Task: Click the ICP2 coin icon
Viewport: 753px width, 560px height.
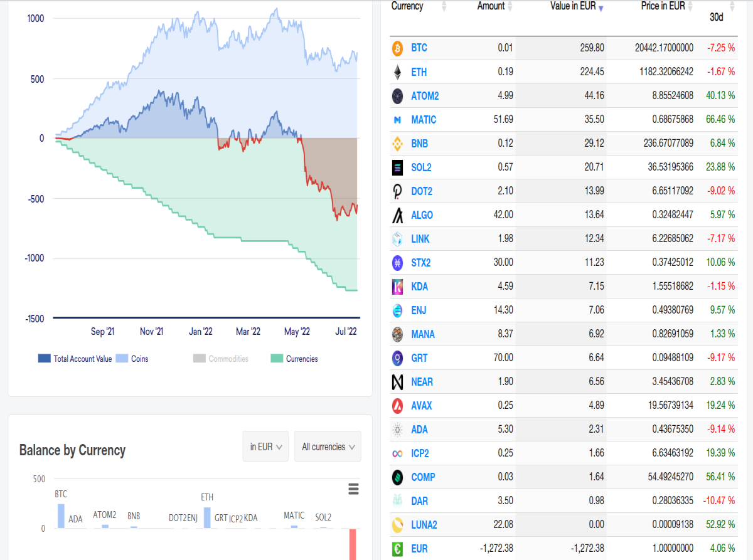Action: tap(397, 453)
